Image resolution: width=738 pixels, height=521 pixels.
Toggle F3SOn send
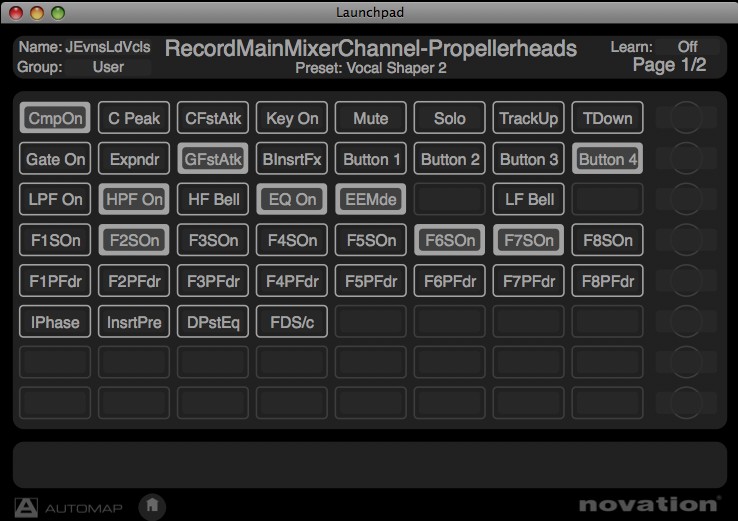213,240
